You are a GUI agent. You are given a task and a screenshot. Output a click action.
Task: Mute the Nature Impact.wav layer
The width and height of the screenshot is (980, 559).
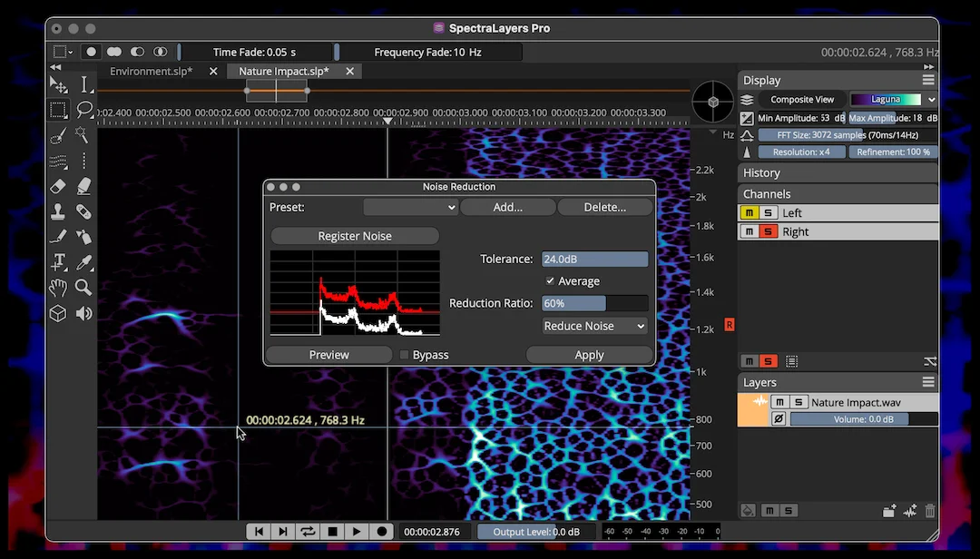click(779, 402)
